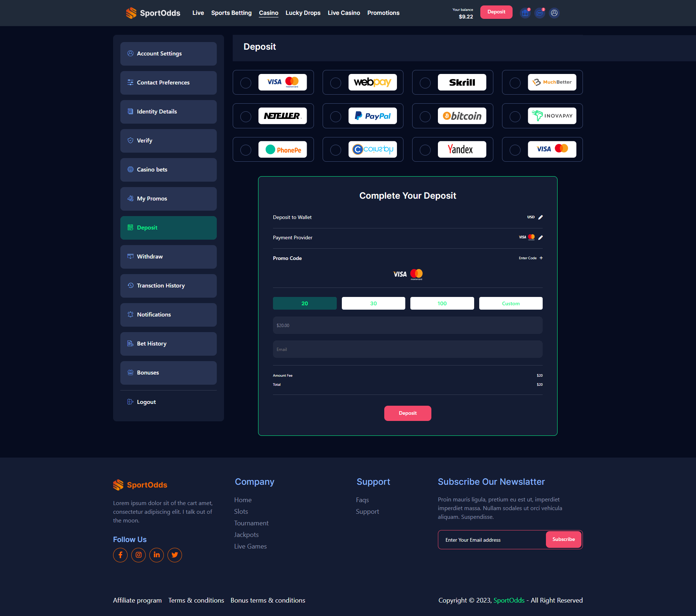Click the SportOdds logo in footer
Image resolution: width=696 pixels, height=616 pixels.
140,485
